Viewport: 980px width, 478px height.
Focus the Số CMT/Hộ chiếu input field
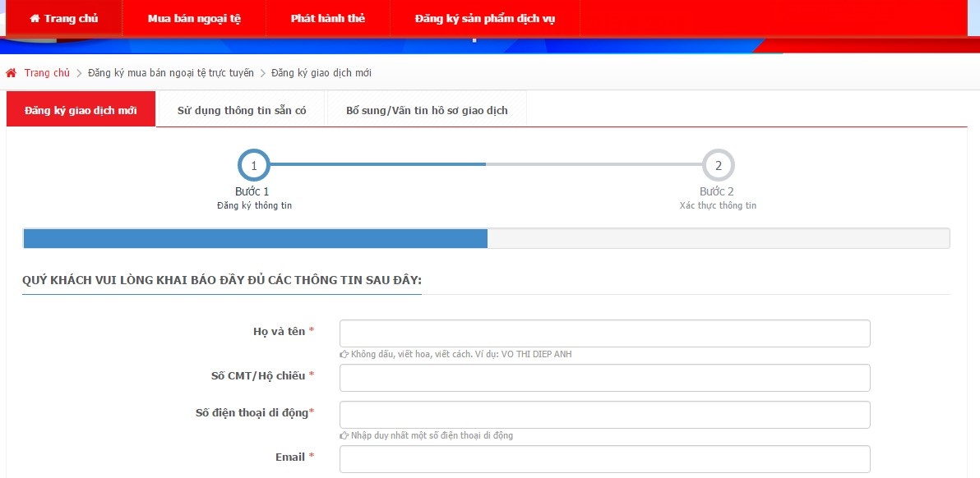click(x=604, y=378)
